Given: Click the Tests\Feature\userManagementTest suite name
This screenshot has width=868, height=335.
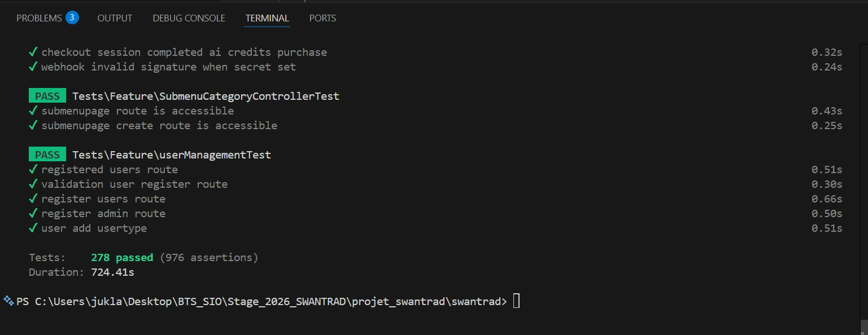Looking at the screenshot, I should (x=172, y=155).
